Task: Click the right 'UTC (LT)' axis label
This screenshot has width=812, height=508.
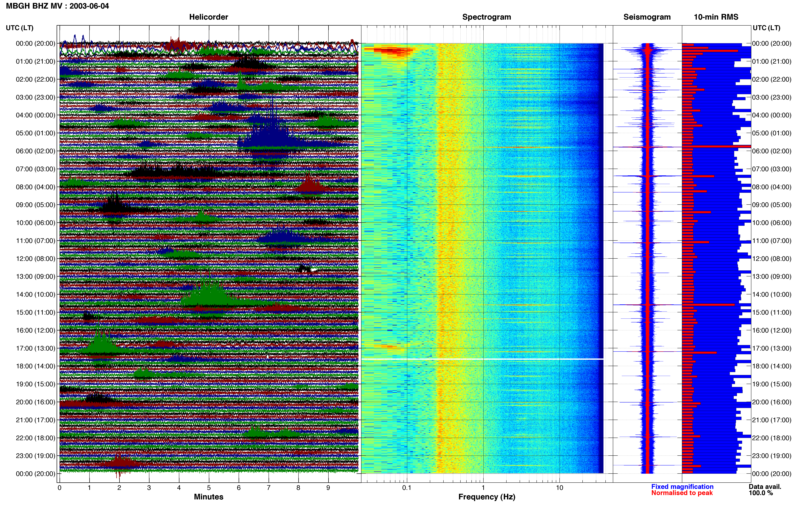Action: pos(766,28)
